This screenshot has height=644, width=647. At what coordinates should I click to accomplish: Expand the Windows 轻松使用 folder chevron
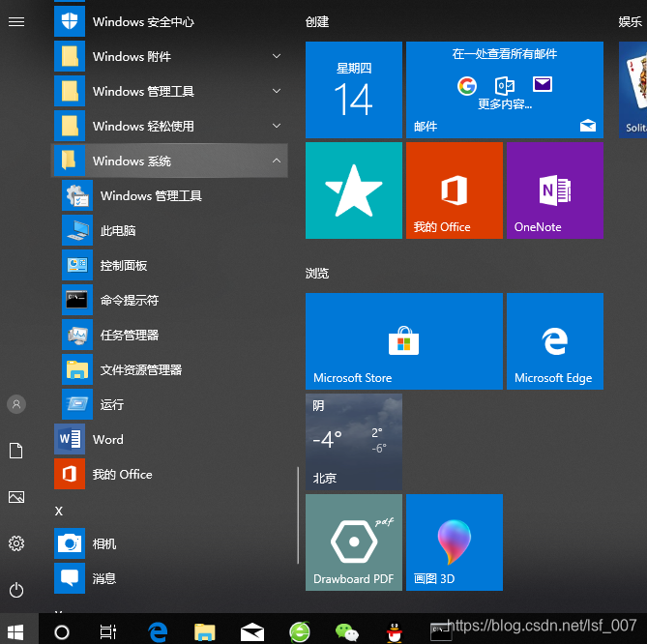coord(277,126)
